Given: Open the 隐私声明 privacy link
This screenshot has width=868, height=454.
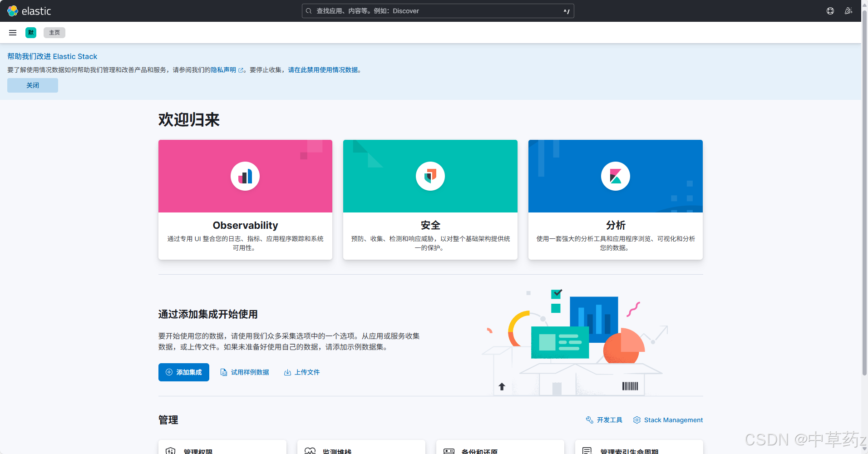Looking at the screenshot, I should (x=223, y=70).
